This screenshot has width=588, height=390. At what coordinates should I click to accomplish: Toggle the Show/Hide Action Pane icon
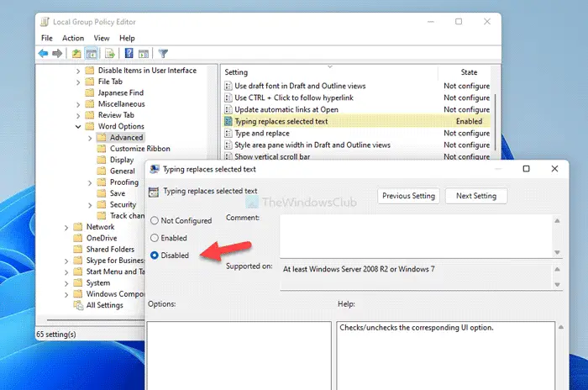tap(144, 54)
